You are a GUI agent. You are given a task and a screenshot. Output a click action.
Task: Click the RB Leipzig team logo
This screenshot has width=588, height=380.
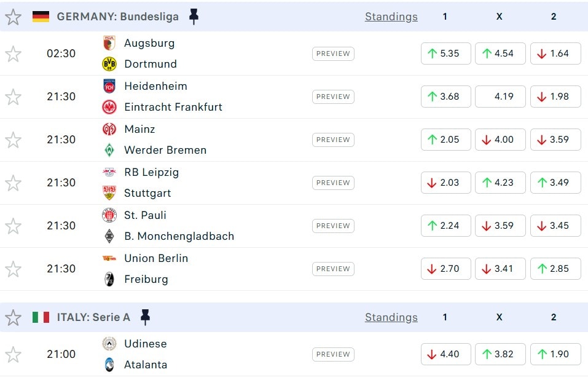click(x=109, y=172)
